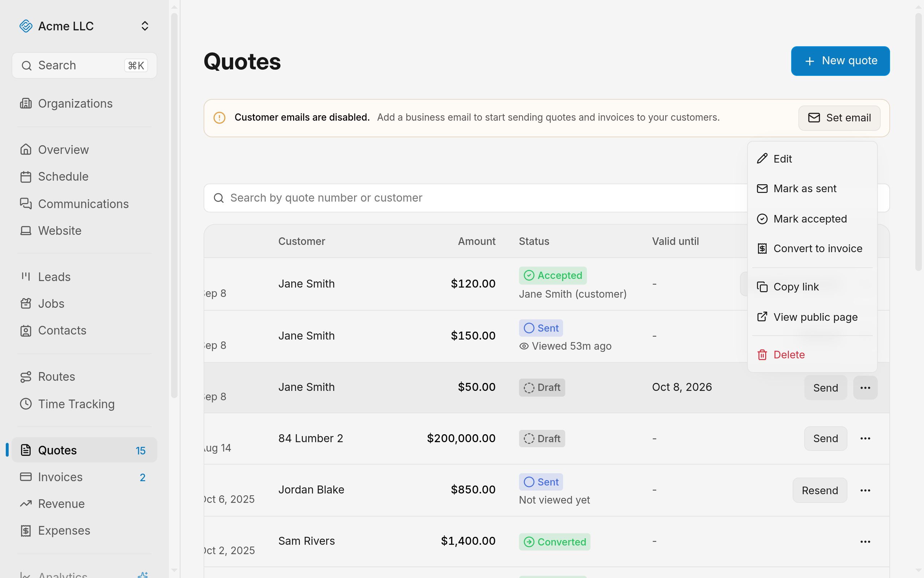Screen dimensions: 924x578
Task: Open the Website laptop icon
Action: [x=26, y=230]
